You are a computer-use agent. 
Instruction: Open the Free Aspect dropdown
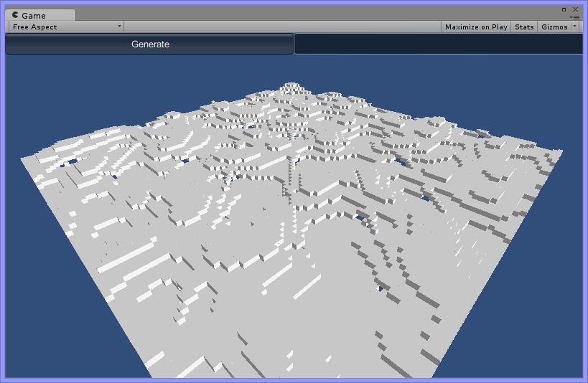[66, 27]
